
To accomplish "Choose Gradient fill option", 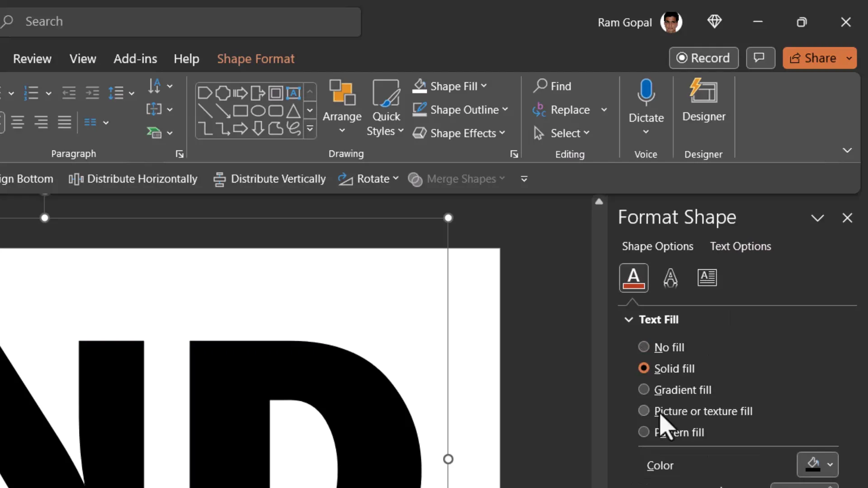I will click(643, 389).
